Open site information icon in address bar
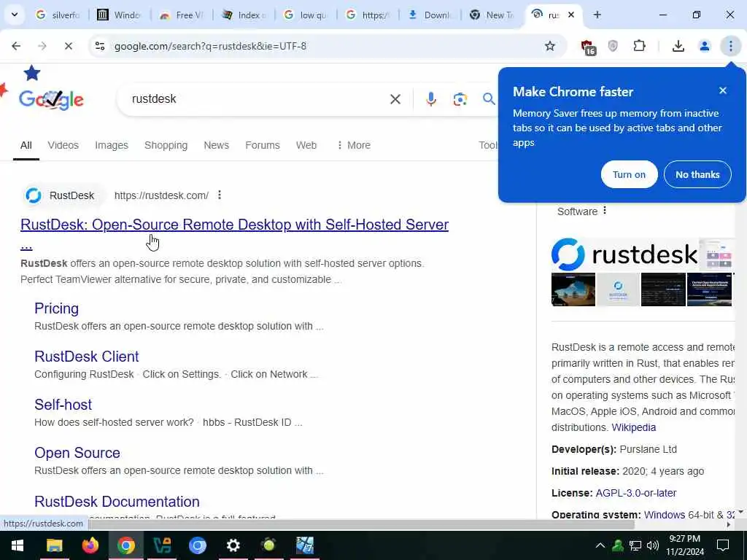Viewport: 747px width, 560px height. [100, 46]
